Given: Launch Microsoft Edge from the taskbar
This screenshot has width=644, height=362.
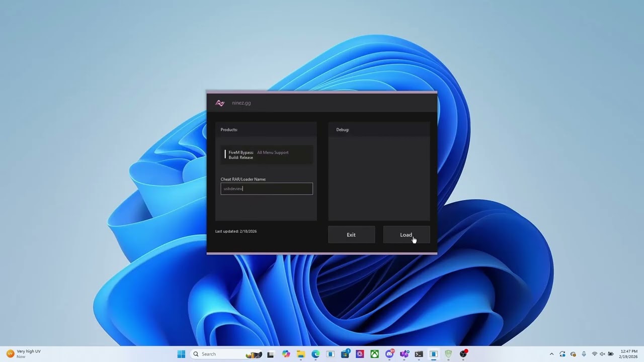Looking at the screenshot, I should coord(315,354).
